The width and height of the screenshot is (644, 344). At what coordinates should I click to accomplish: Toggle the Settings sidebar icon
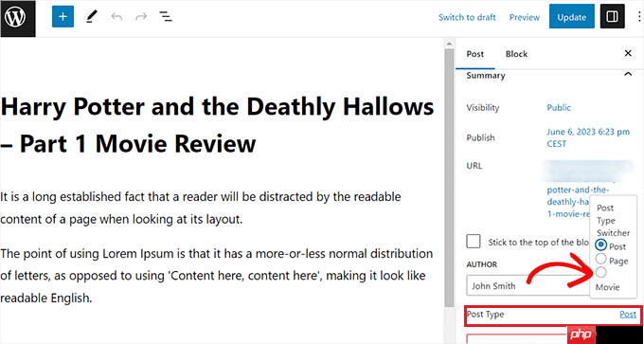pos(612,16)
